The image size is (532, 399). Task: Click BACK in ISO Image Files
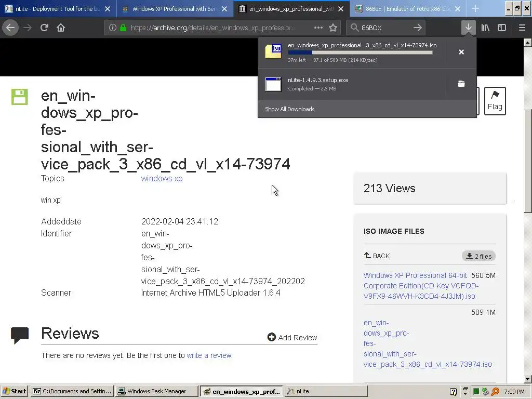tap(377, 256)
